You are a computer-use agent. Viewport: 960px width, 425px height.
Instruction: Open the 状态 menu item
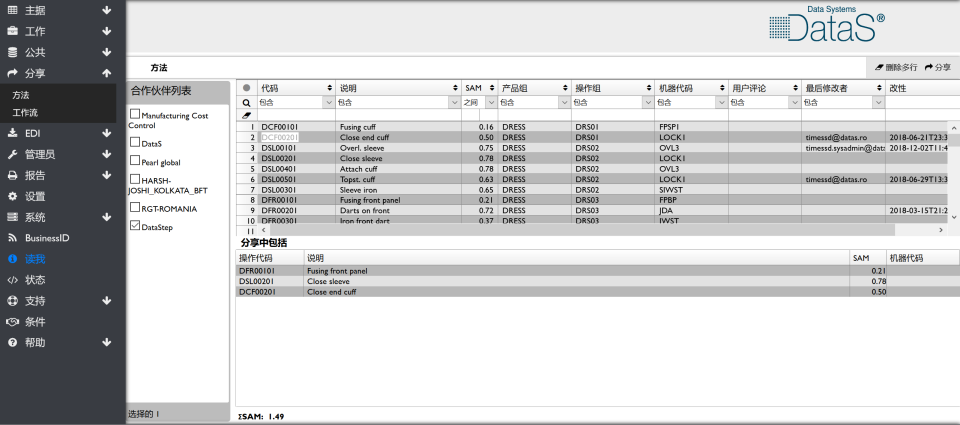(x=35, y=280)
